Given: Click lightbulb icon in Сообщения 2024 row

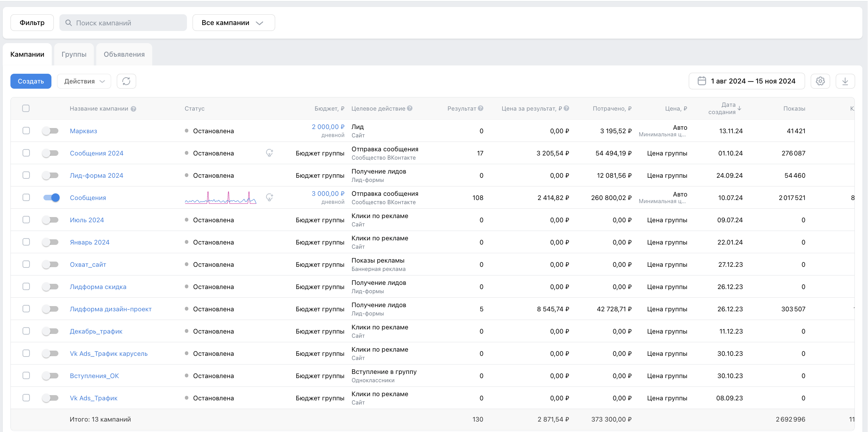Looking at the screenshot, I should pos(269,153).
